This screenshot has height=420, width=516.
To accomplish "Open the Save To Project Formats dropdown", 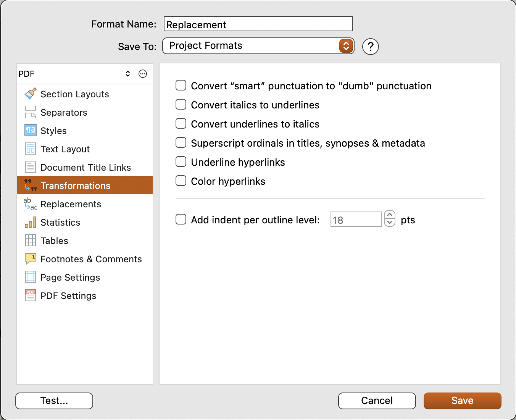I will click(x=258, y=46).
